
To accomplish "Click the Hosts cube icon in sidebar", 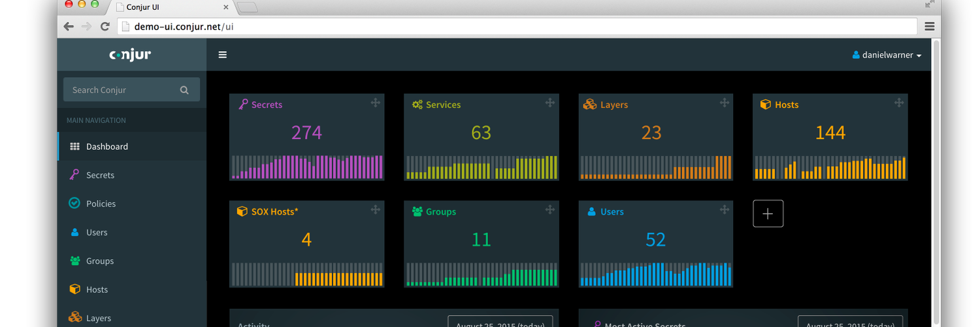I will (x=74, y=289).
